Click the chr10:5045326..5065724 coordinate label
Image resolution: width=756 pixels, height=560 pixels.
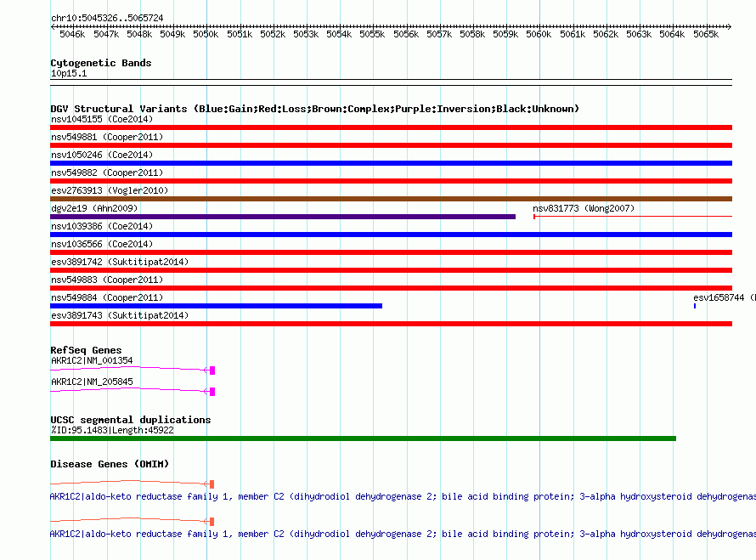pos(107,18)
